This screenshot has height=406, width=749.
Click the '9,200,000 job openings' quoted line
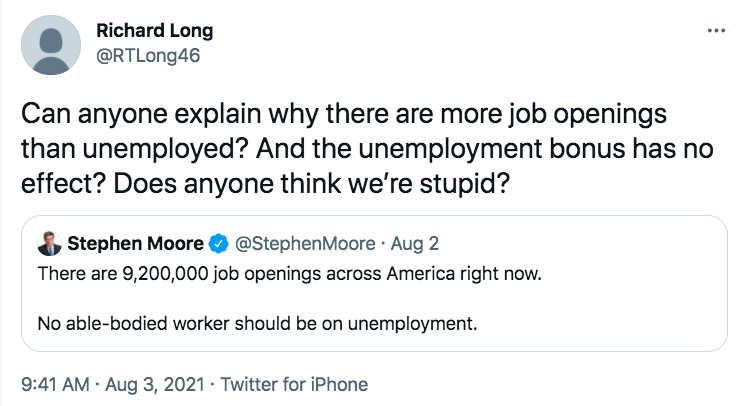pos(200,273)
